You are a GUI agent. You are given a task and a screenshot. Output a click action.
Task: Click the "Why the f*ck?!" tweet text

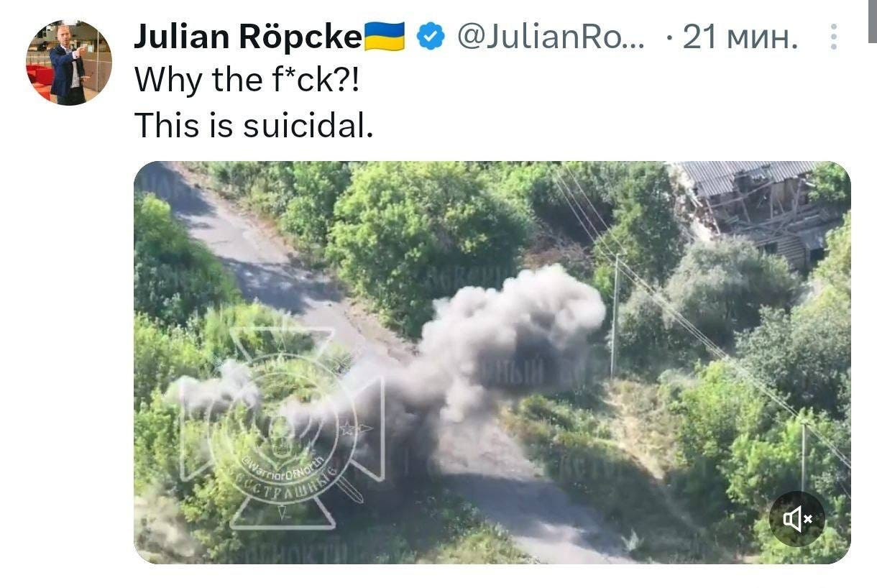pos(246,81)
